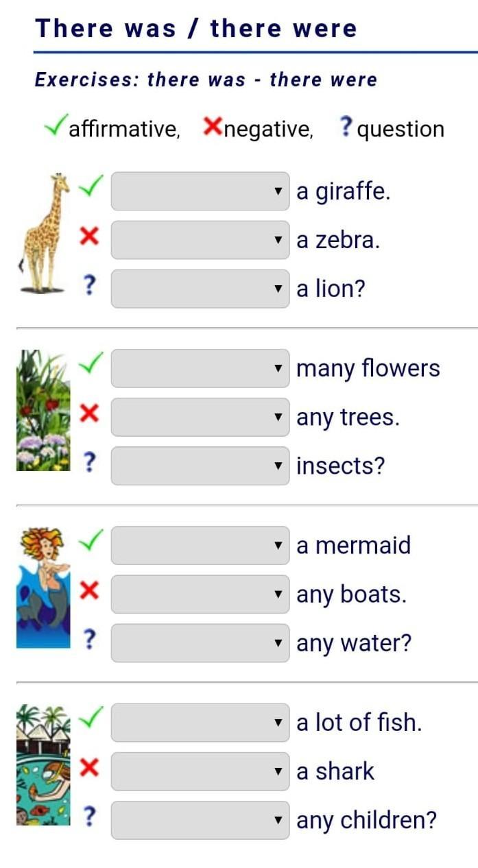Open the dropdown before "a giraffe."
Image resolution: width=478 pixels, height=868 pixels.
coord(200,191)
